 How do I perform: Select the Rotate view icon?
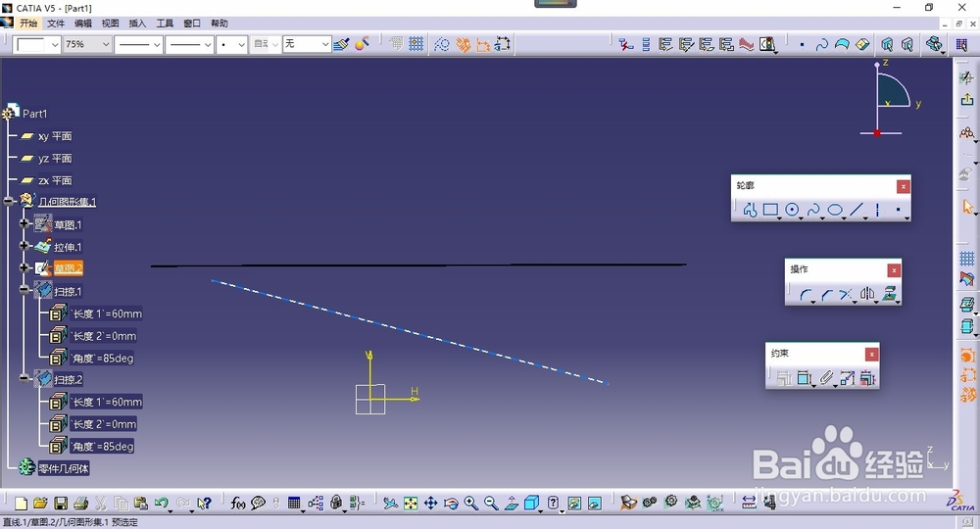(x=451, y=503)
